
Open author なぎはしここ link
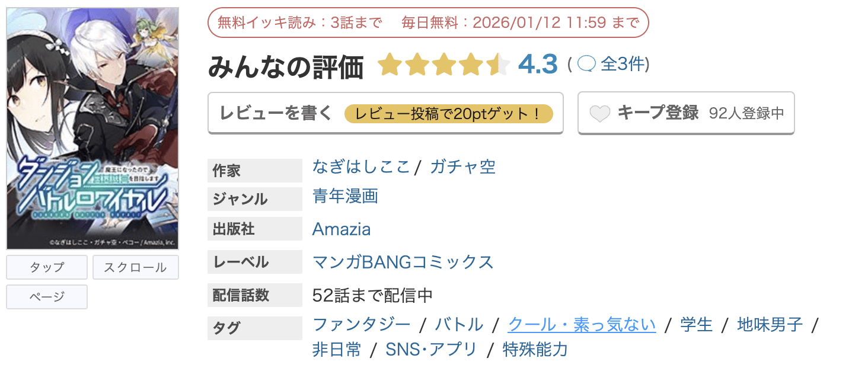click(x=361, y=167)
